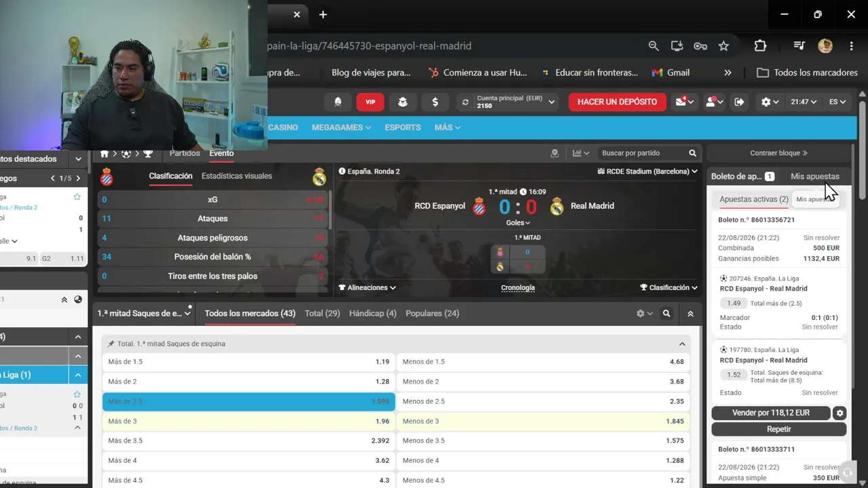
Task: Open the dollar sign payments icon
Action: [435, 102]
